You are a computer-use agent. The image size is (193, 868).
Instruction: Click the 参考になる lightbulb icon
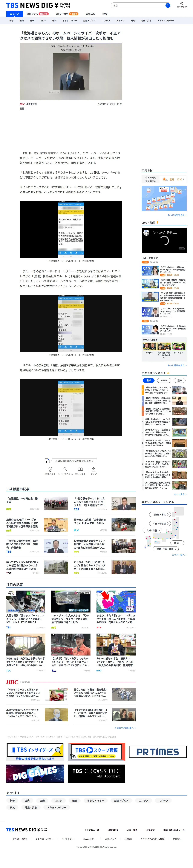(50, 469)
